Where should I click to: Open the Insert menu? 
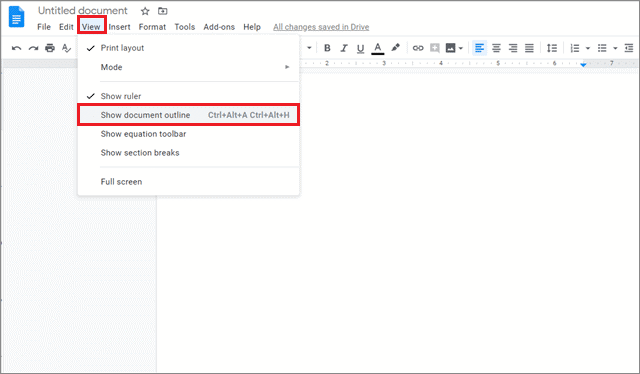pos(120,27)
